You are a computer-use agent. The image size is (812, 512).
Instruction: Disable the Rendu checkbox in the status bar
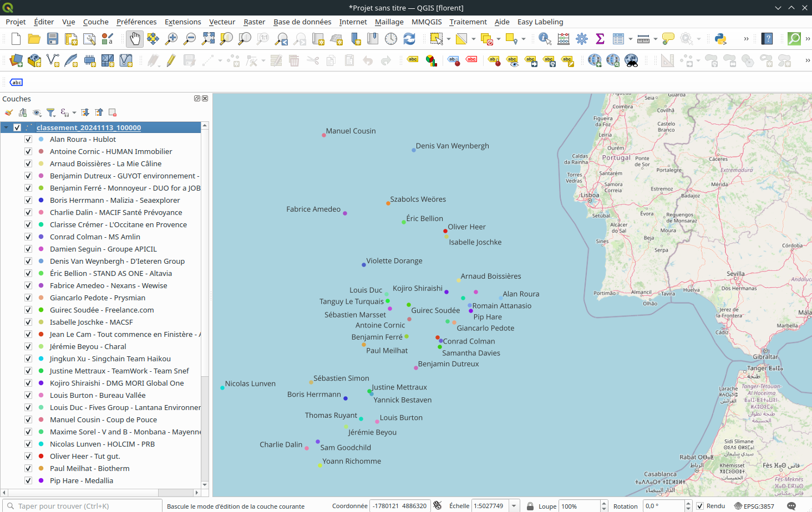(700, 506)
